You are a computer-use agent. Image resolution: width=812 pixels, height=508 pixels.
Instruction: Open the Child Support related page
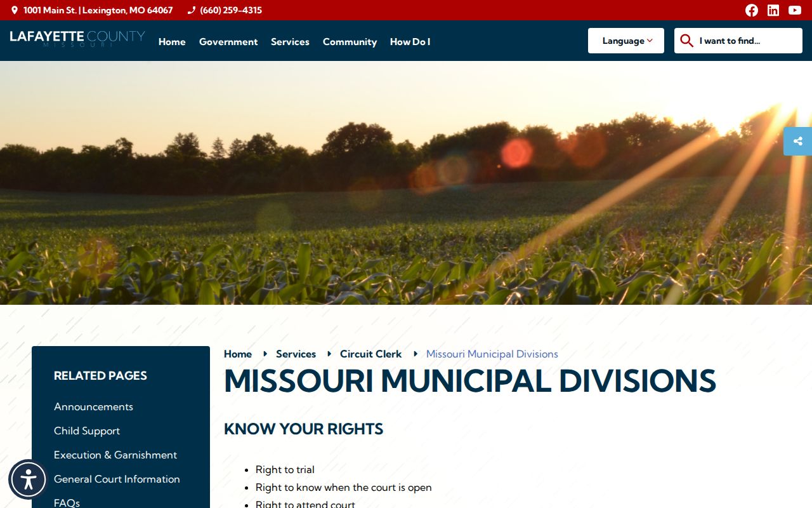tap(87, 431)
